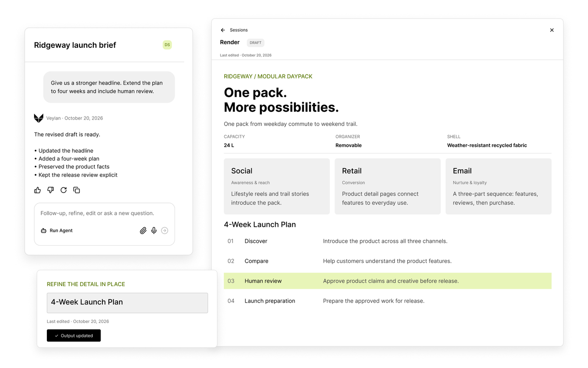Click the thumbs up icon
The width and height of the screenshot is (588, 368).
(x=38, y=190)
